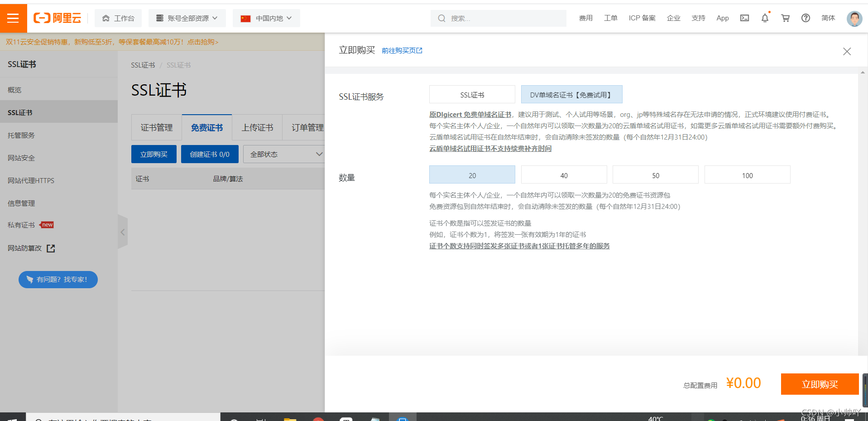The height and width of the screenshot is (421, 868).
Task: Click the 有问题？找专家！ button
Action: 58,280
